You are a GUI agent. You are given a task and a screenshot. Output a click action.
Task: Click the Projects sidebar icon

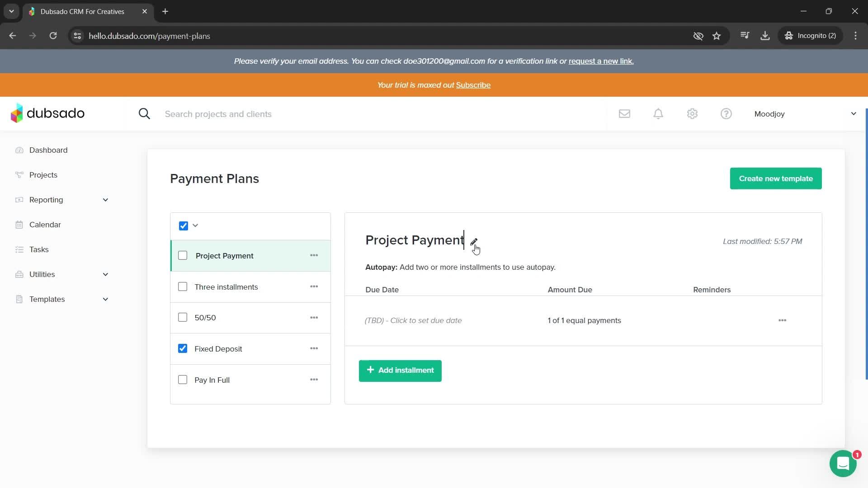pyautogui.click(x=19, y=175)
